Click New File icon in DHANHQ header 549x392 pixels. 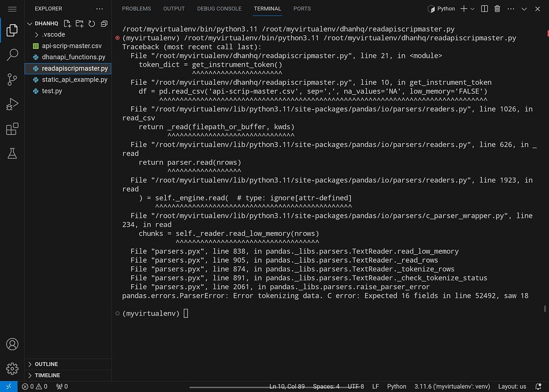click(67, 24)
